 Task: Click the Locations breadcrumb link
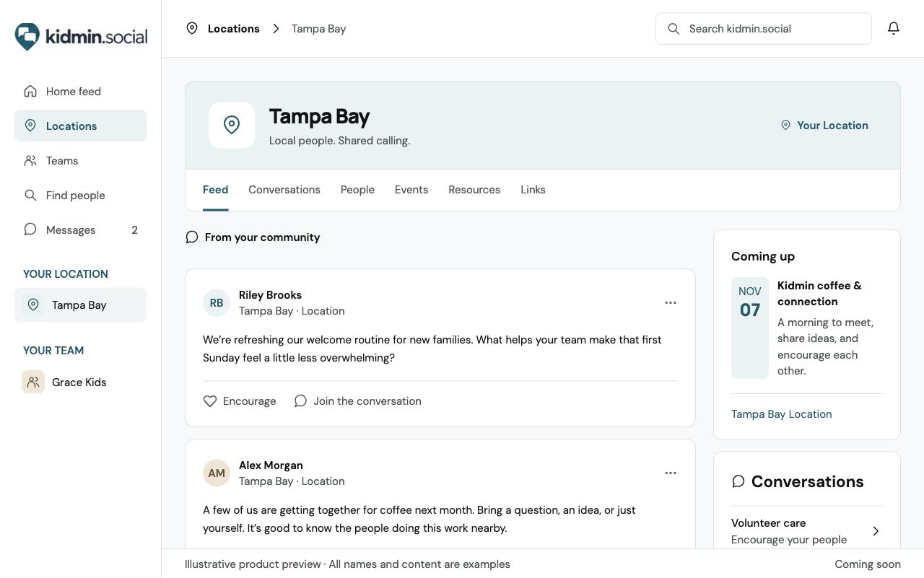point(233,29)
